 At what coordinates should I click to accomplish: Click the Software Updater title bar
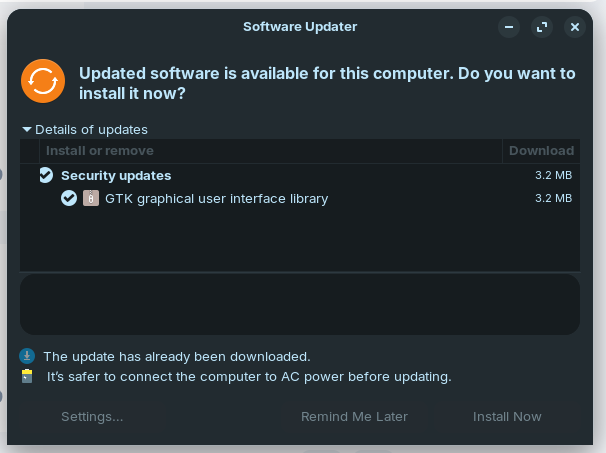click(300, 27)
